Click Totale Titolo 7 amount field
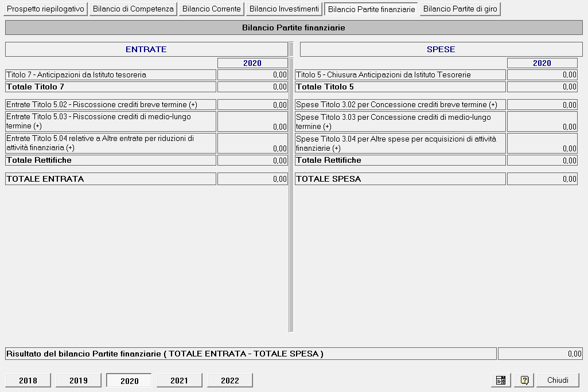Screen dimensions: 588x392 tap(252, 87)
